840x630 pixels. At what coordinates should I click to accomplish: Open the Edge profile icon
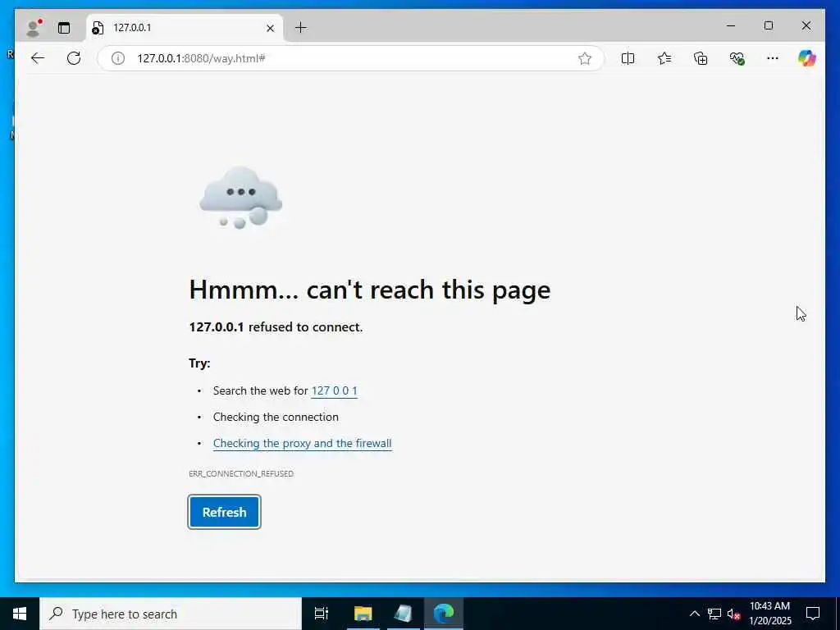[x=34, y=27]
